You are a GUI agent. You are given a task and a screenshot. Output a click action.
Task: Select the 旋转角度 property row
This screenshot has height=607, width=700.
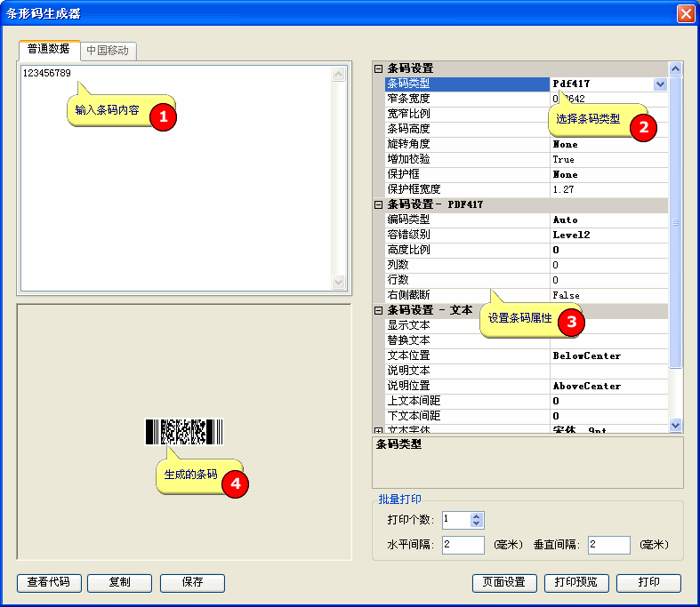pos(467,144)
